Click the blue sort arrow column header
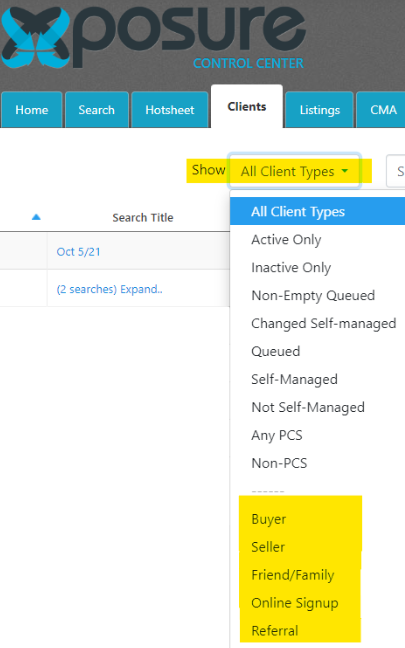 pos(36,217)
